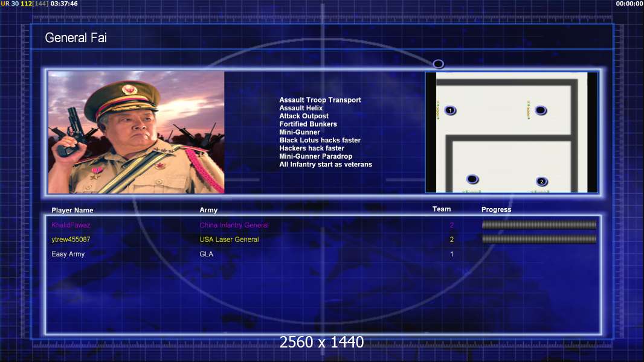Click the "GLA" army entry
This screenshot has width=644, height=362.
pos(206,254)
